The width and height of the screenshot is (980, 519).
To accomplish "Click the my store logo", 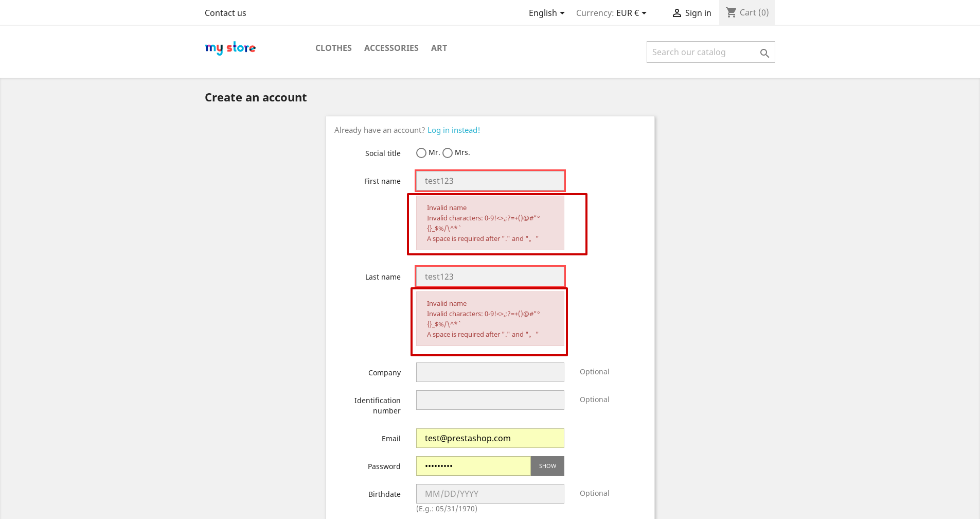I will [230, 48].
